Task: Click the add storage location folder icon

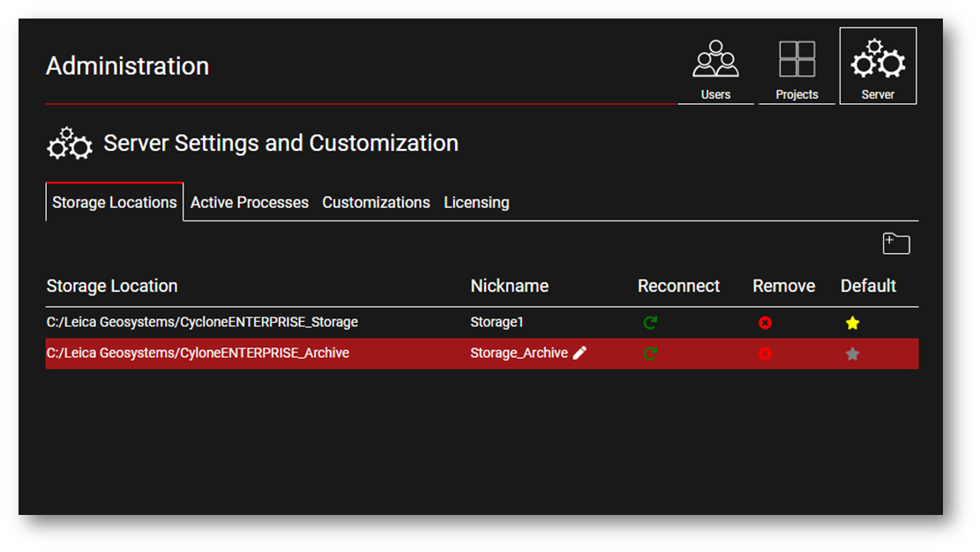Action: click(x=896, y=244)
